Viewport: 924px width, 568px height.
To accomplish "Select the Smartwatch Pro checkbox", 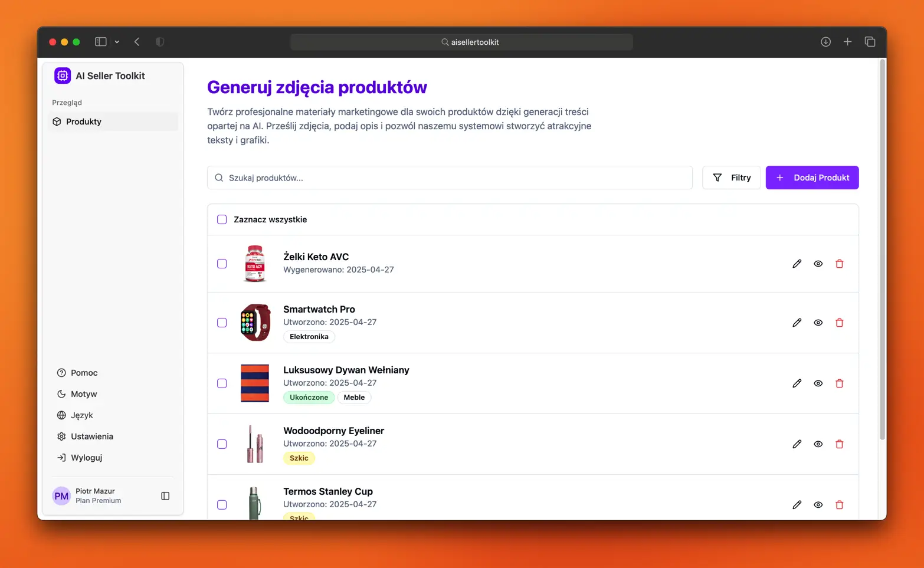I will pos(222,323).
